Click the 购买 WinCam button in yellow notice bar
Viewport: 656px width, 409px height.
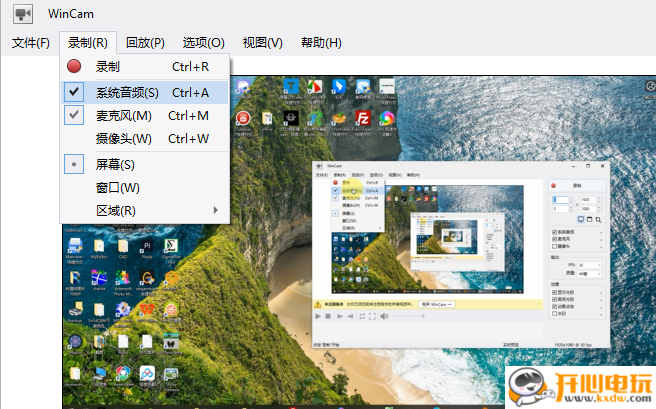(437, 304)
